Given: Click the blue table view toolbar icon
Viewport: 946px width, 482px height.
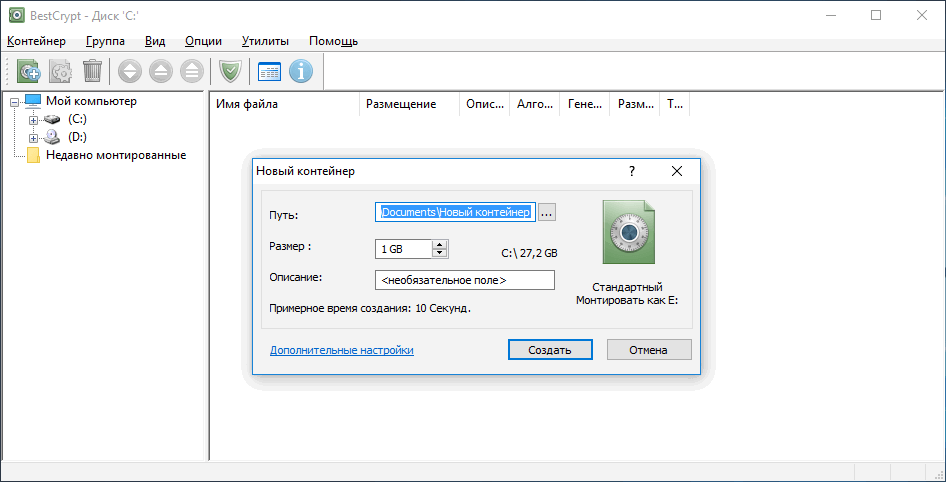Looking at the screenshot, I should click(x=270, y=71).
